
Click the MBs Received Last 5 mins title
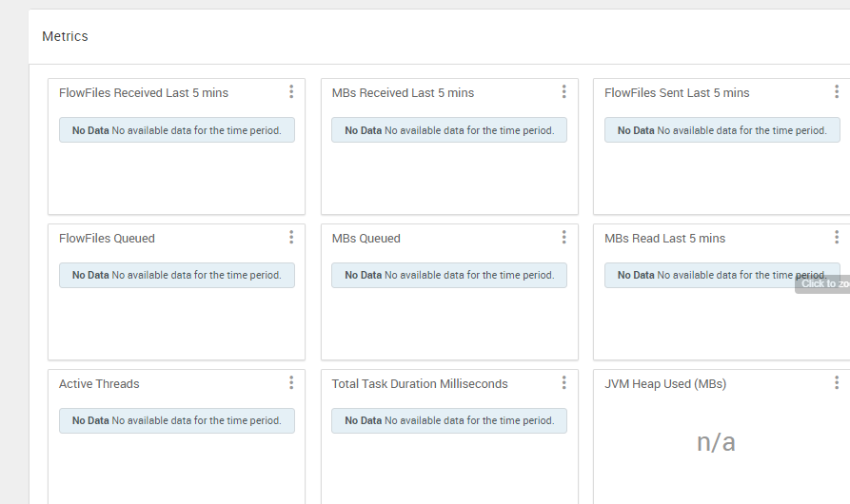coord(403,93)
